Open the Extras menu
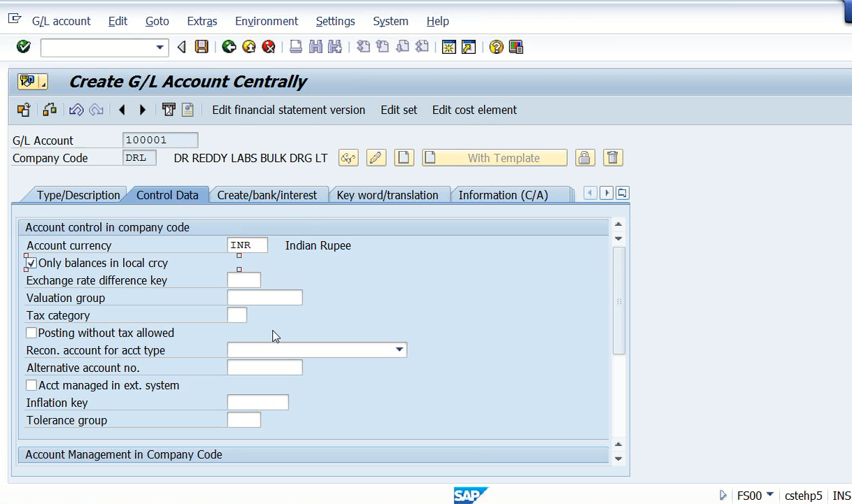This screenshot has height=504, width=852. [x=202, y=21]
